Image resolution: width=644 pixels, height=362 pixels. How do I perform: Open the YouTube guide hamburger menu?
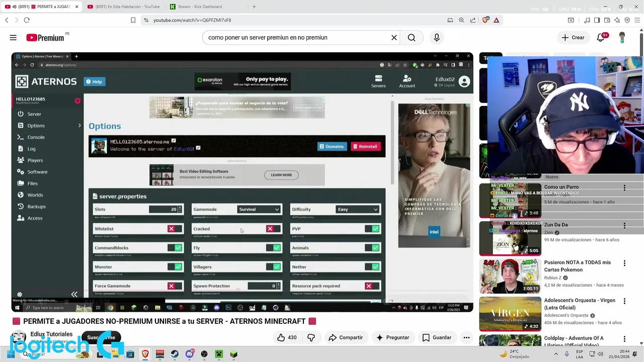coord(13,38)
